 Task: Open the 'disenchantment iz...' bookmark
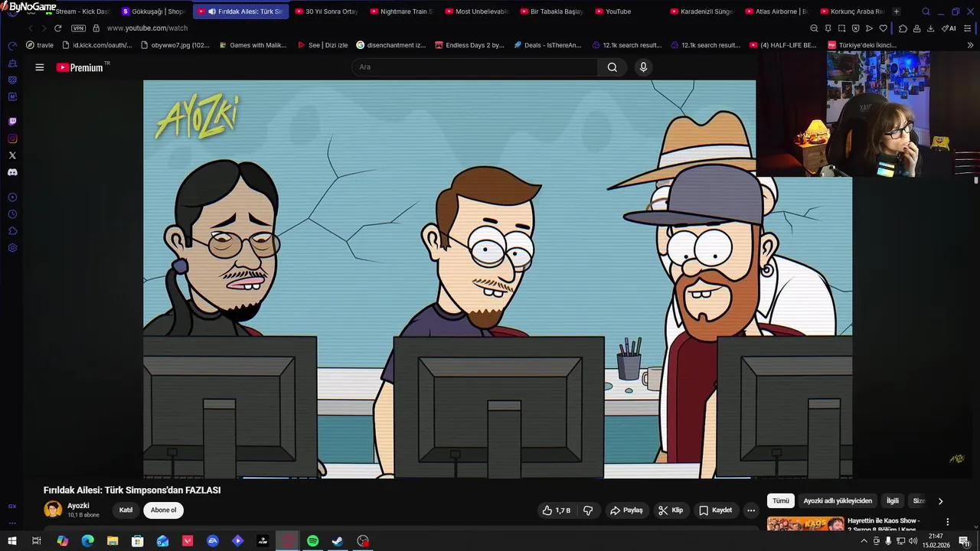coord(391,45)
